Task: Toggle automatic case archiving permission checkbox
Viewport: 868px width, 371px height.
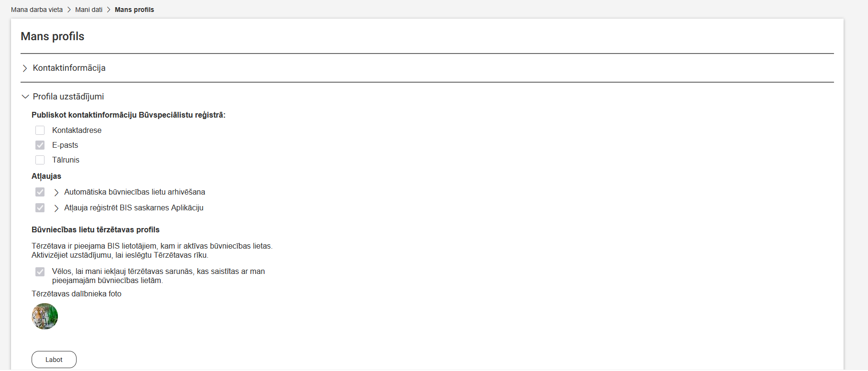Action: pyautogui.click(x=40, y=192)
